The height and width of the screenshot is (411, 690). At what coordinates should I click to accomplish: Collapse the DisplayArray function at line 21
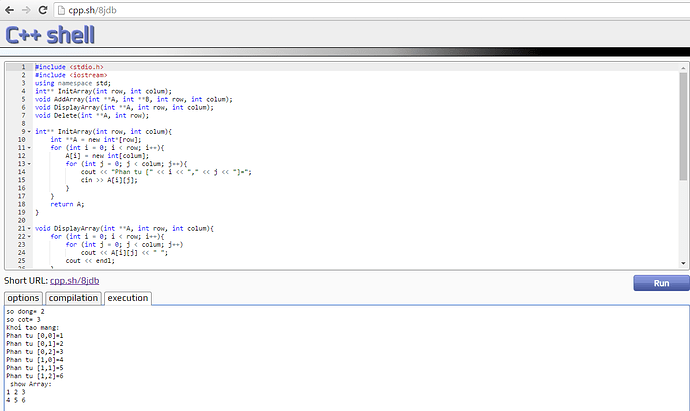[31, 228]
